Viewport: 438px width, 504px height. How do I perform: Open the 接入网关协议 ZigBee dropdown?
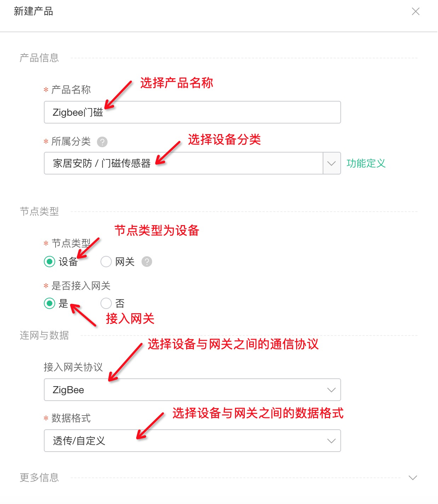tap(192, 390)
